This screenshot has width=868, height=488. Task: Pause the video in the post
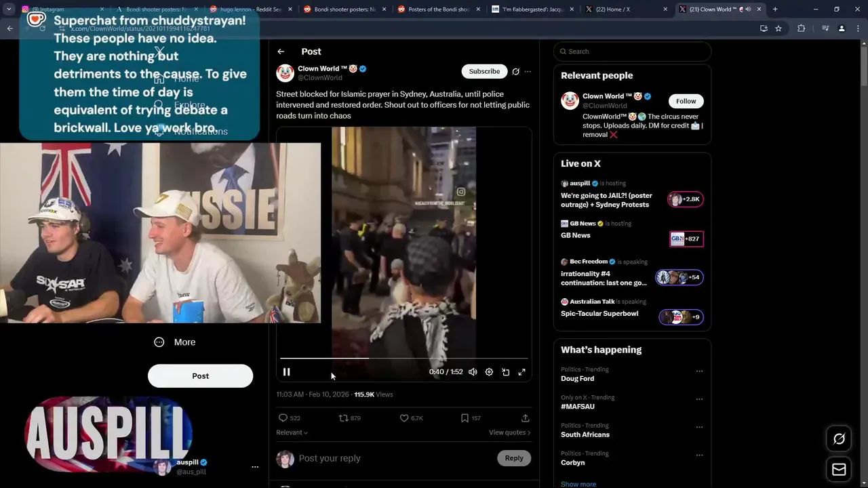287,371
